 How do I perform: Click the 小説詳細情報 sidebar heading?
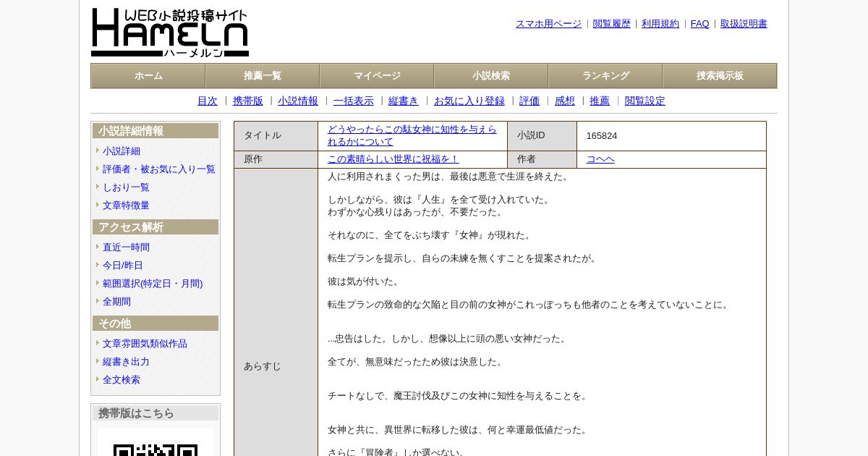tap(156, 131)
